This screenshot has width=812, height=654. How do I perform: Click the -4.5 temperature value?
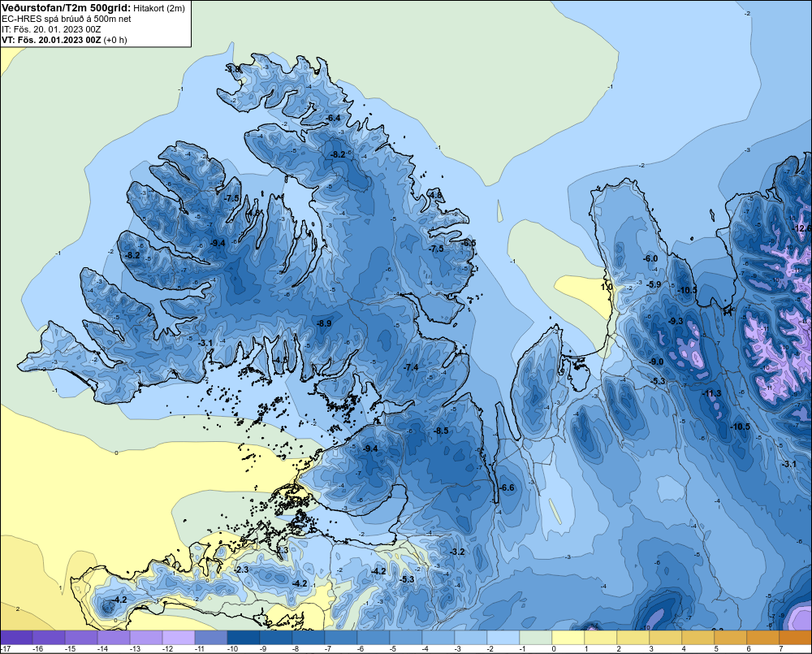coord(280,360)
